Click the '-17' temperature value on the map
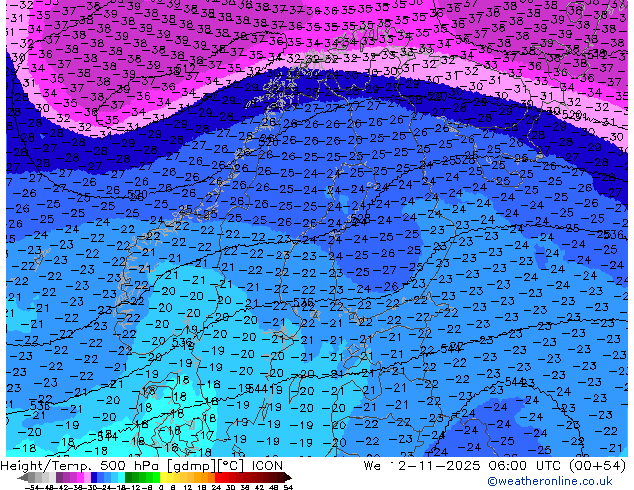Viewport: 634px width, 490px height. tap(205, 435)
